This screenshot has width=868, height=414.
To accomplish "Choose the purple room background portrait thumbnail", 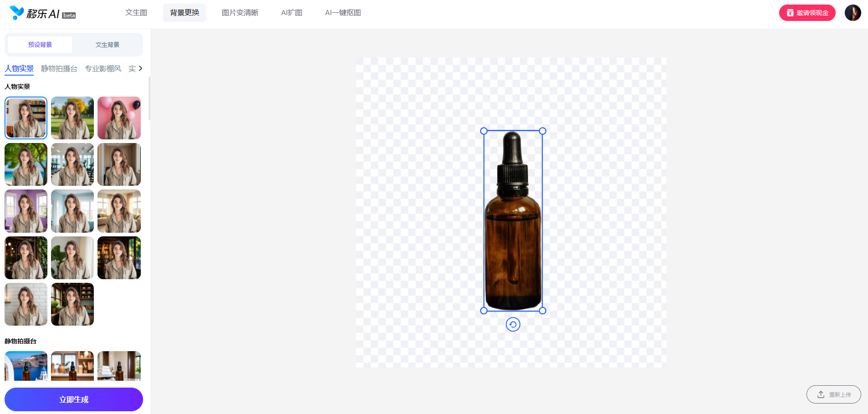I will 26,211.
